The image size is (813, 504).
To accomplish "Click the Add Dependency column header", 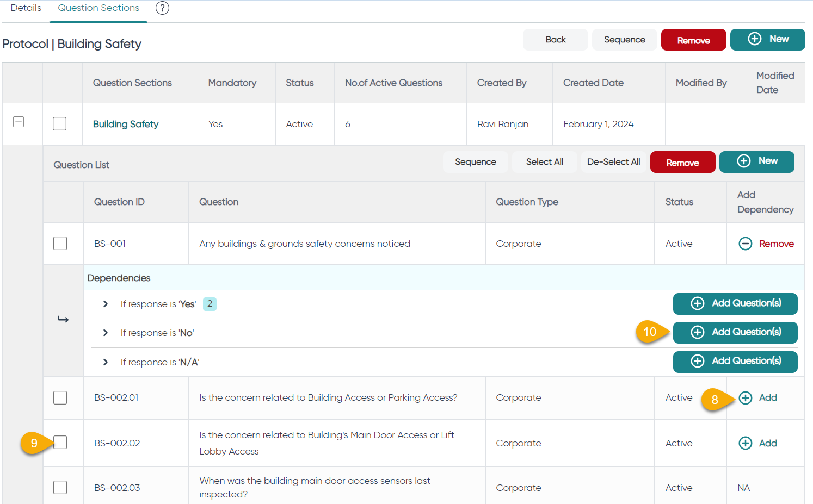I will (x=765, y=202).
